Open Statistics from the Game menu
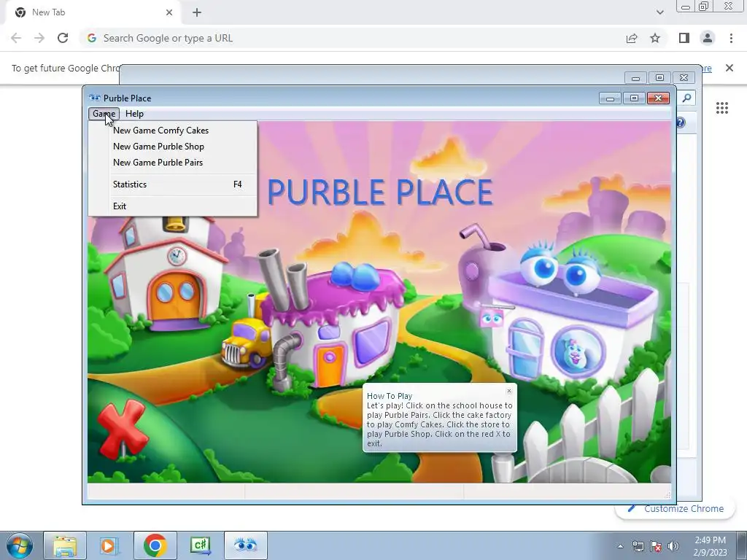This screenshot has width=747, height=560. [172, 184]
